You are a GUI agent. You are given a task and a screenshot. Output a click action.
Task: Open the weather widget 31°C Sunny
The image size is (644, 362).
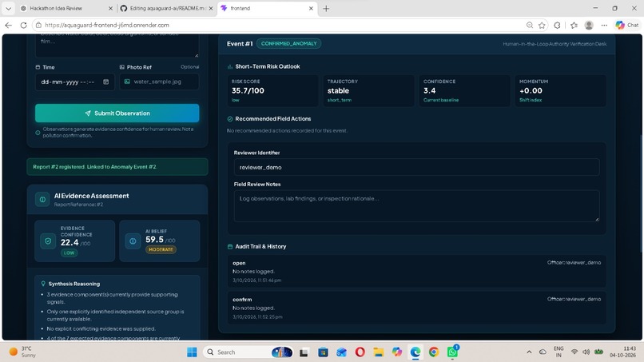23,352
